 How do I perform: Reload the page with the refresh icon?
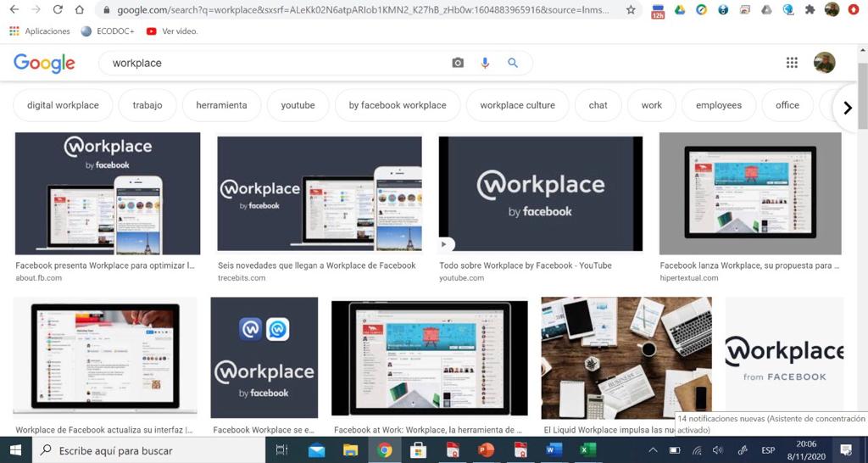[58, 10]
